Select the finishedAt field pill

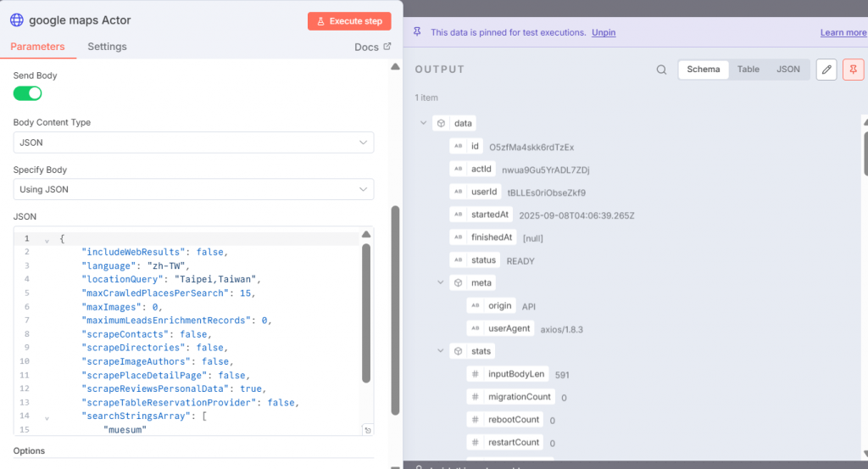483,237
